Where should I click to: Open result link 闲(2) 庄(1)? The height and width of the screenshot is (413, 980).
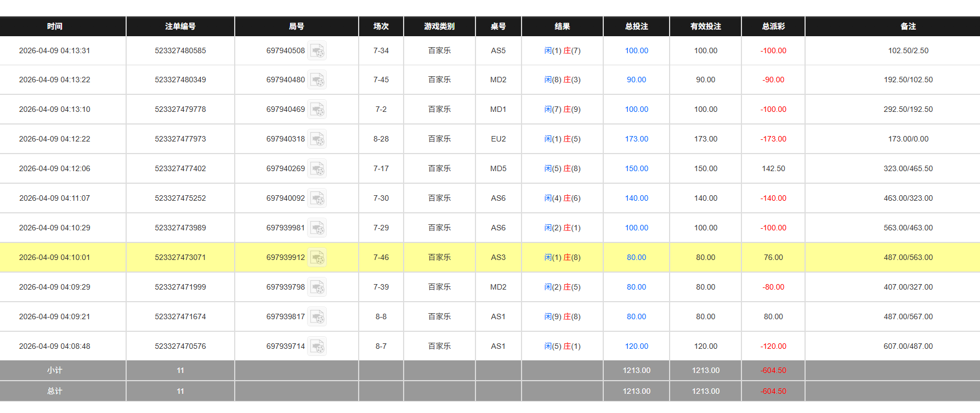[x=562, y=228]
